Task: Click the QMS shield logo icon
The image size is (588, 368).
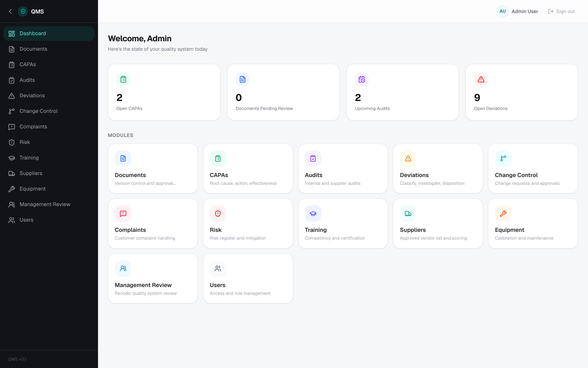Action: click(23, 11)
